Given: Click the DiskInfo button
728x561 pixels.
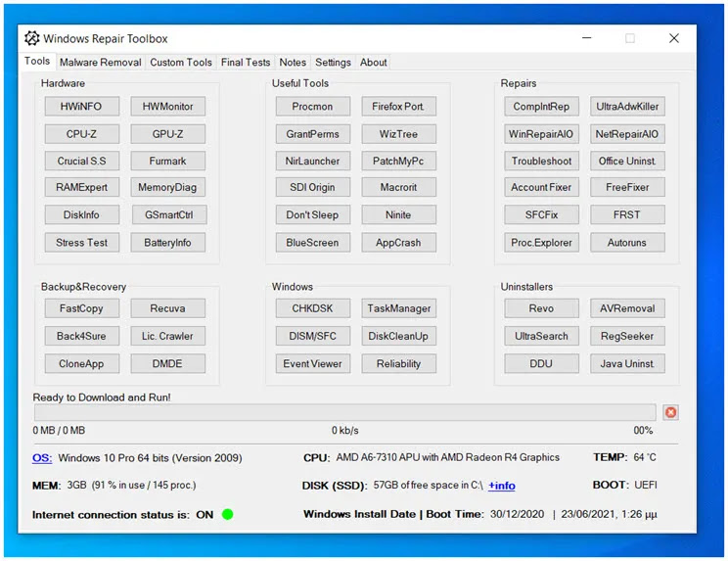Looking at the screenshot, I should (82, 215).
